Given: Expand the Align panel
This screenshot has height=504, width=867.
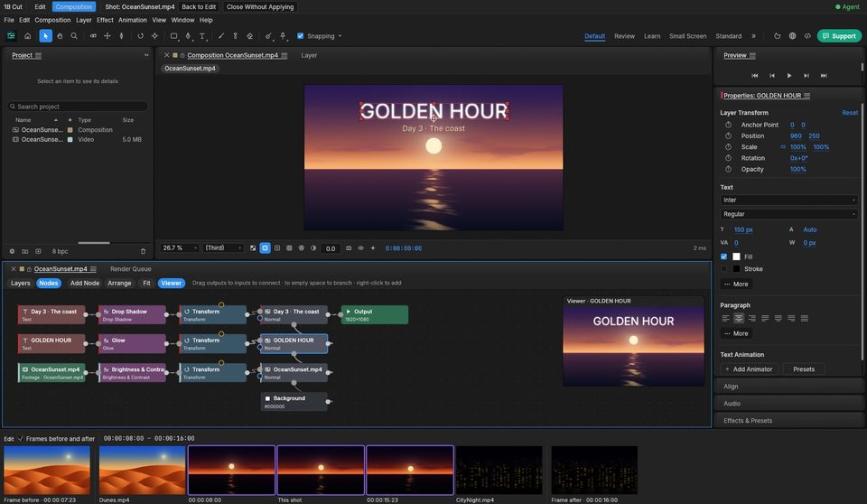Looking at the screenshot, I should point(789,387).
